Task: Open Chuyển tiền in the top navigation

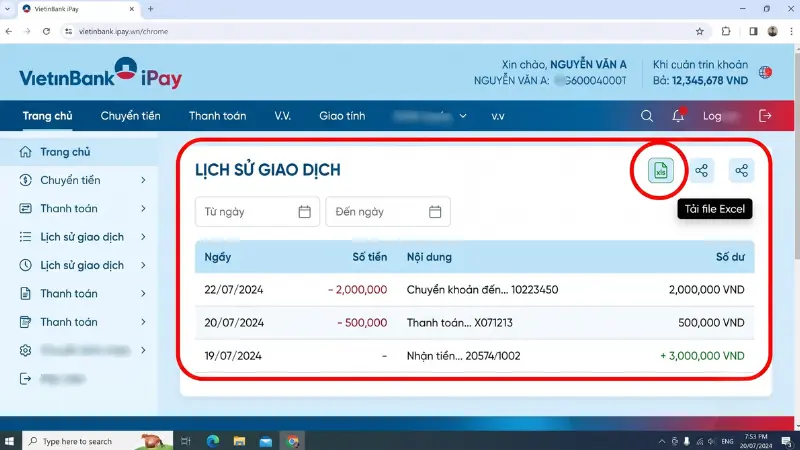Action: 131,116
